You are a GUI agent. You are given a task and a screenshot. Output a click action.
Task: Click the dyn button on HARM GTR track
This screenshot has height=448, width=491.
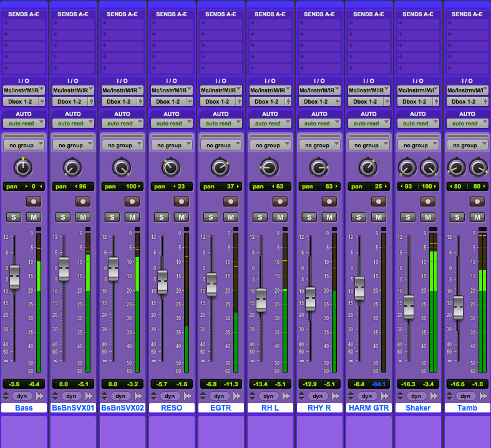click(367, 396)
